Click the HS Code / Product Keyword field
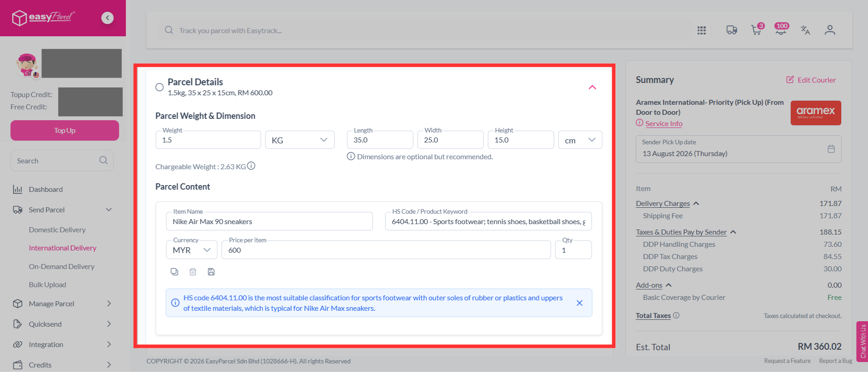 [488, 221]
